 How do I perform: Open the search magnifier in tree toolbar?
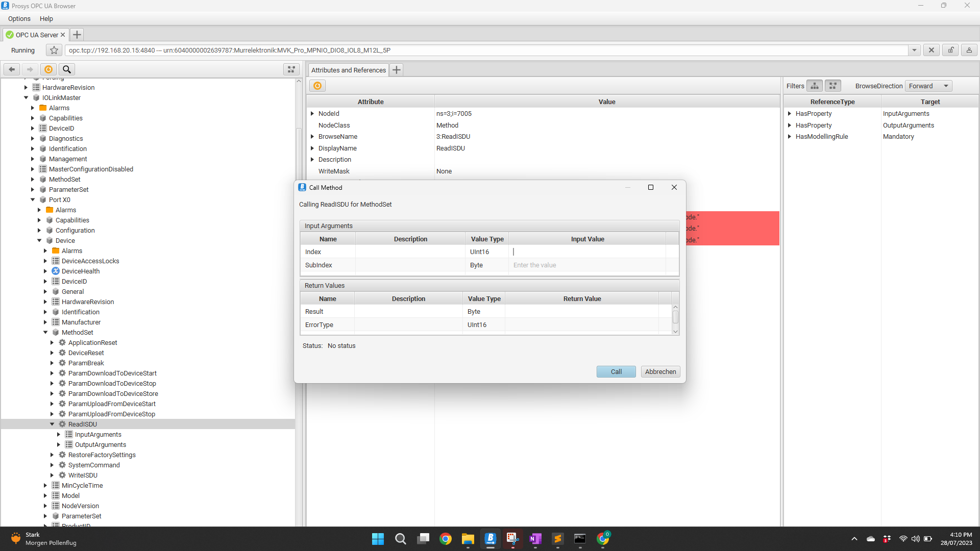tap(67, 69)
